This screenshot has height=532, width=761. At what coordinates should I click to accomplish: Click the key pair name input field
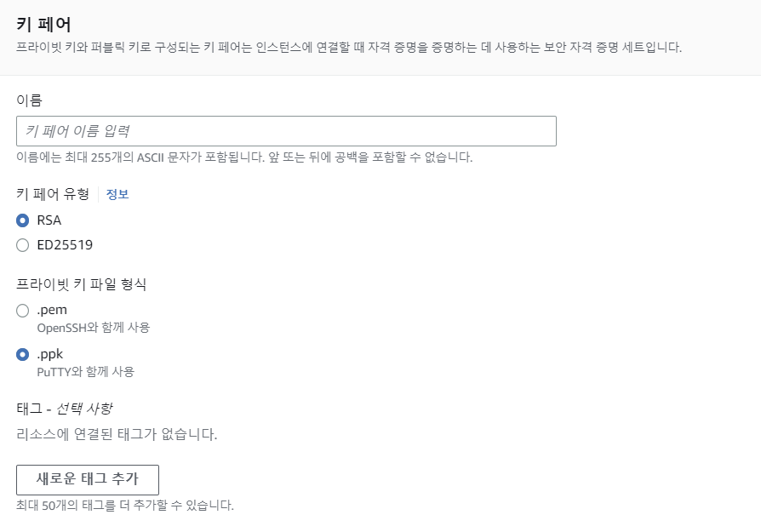click(286, 131)
